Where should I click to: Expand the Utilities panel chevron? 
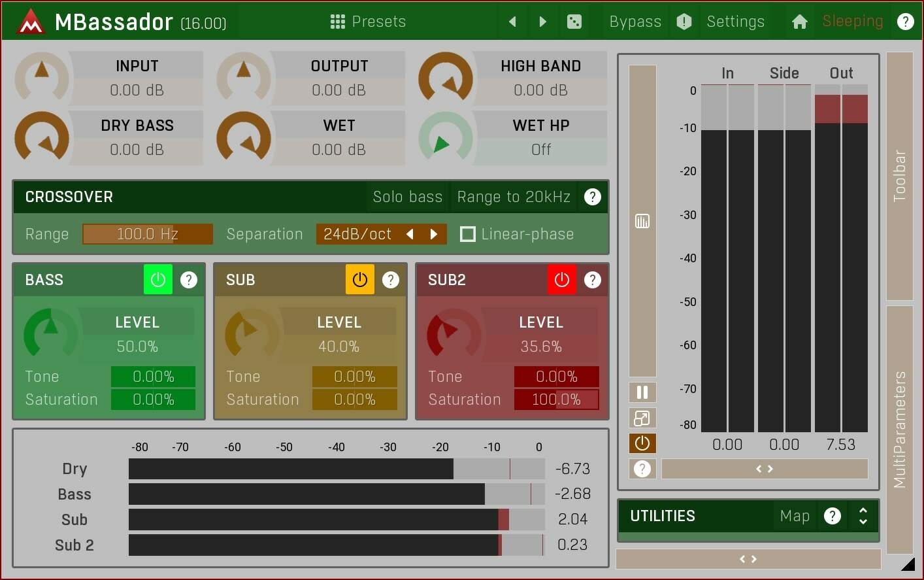pos(863,516)
